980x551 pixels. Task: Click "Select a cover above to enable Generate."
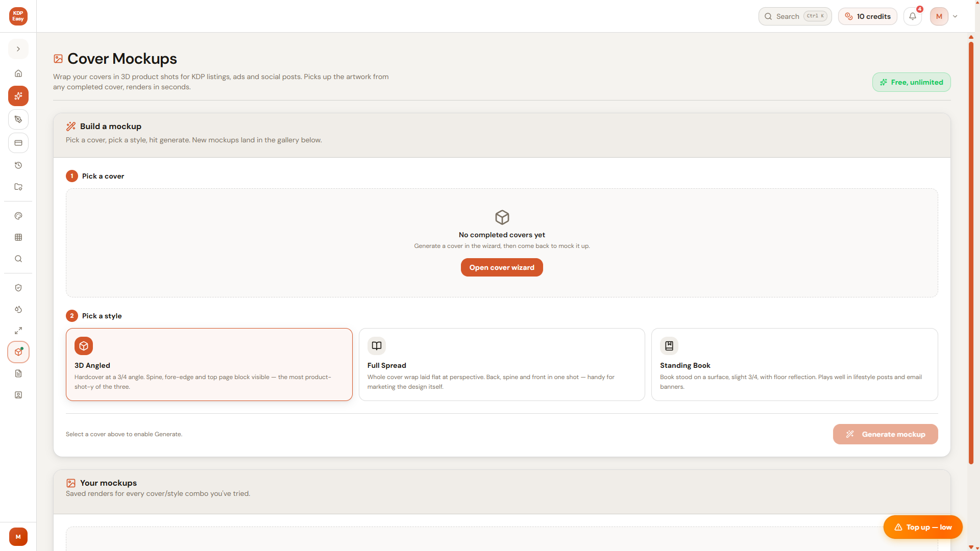124,434
